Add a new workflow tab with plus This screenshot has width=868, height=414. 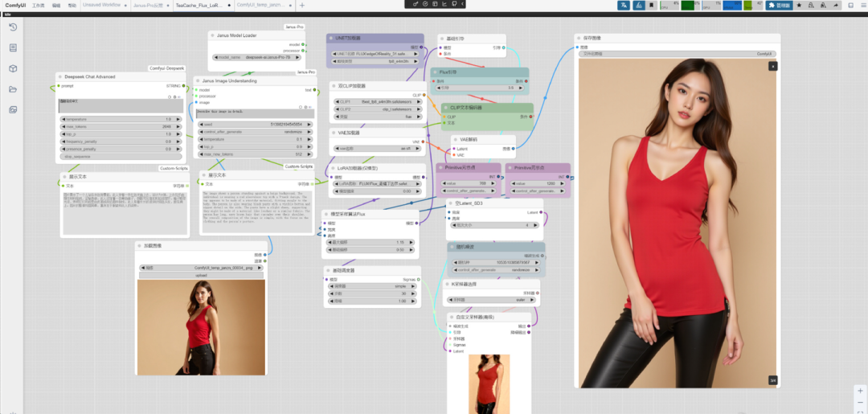click(x=301, y=5)
